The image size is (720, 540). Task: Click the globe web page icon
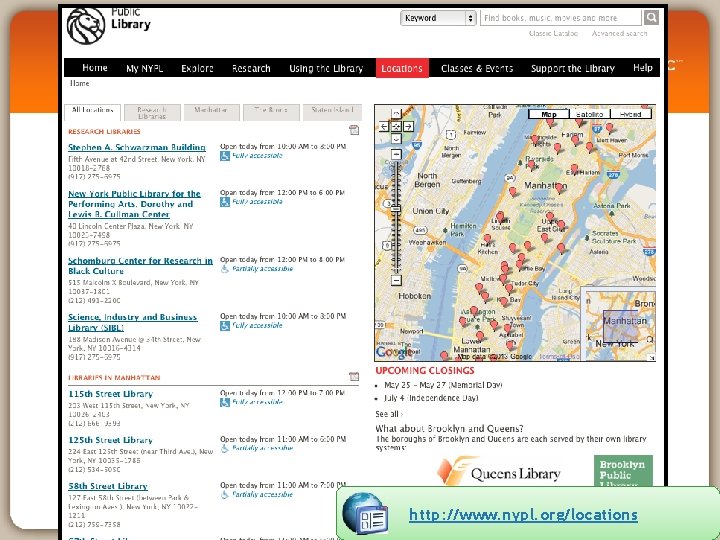point(365,513)
